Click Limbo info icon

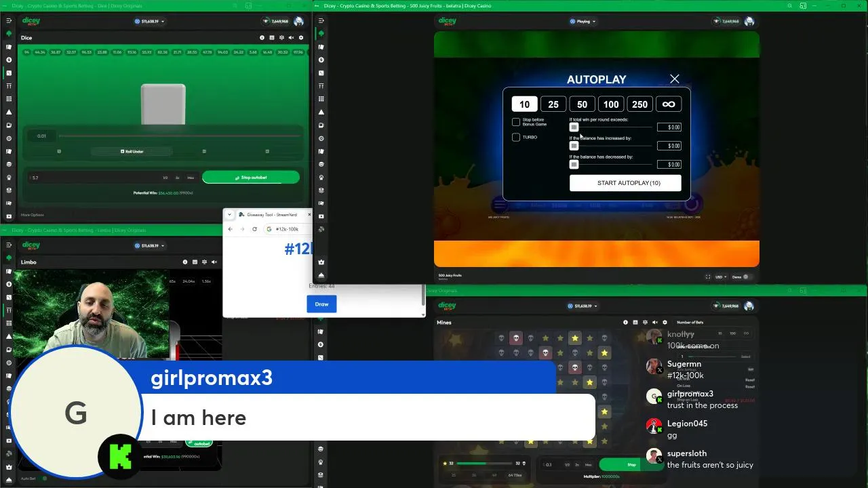(185, 262)
